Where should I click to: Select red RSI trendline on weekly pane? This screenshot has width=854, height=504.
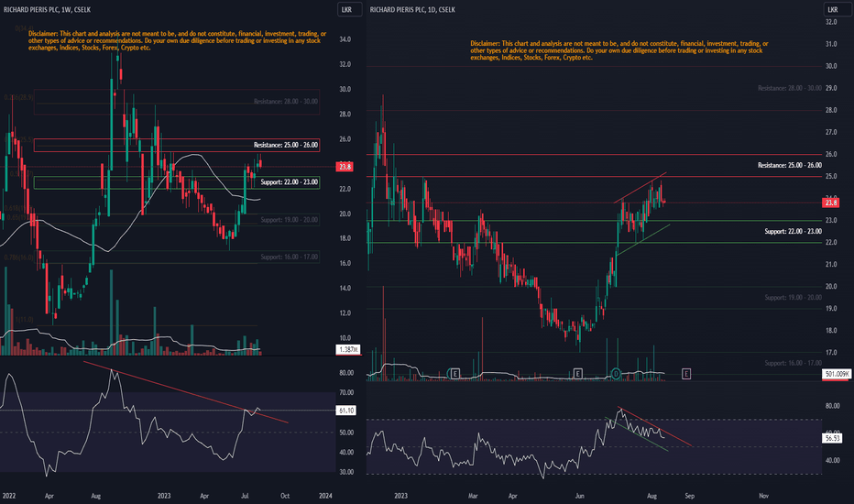185,391
